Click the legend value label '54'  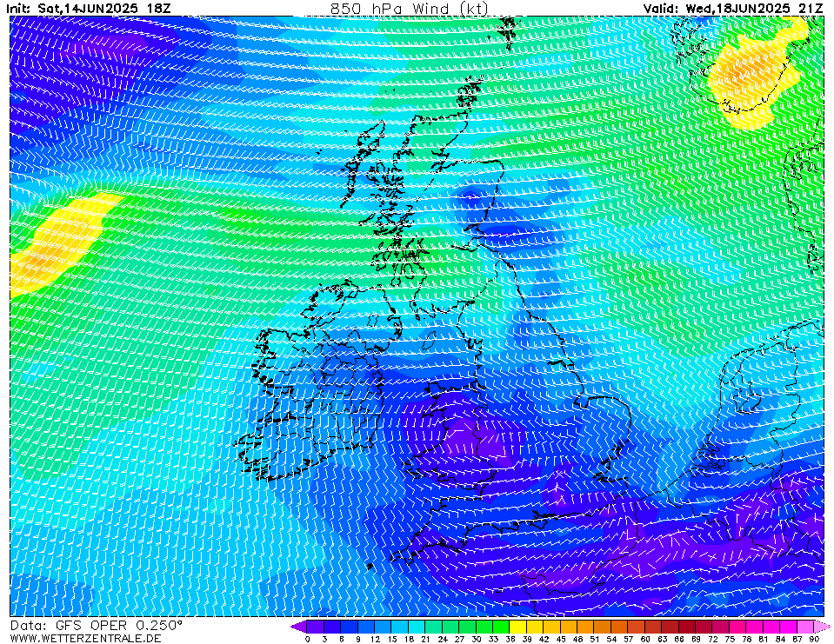click(611, 639)
